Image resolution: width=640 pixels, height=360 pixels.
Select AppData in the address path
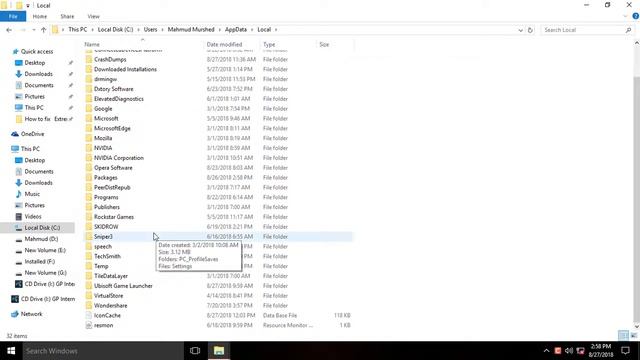coord(236,29)
